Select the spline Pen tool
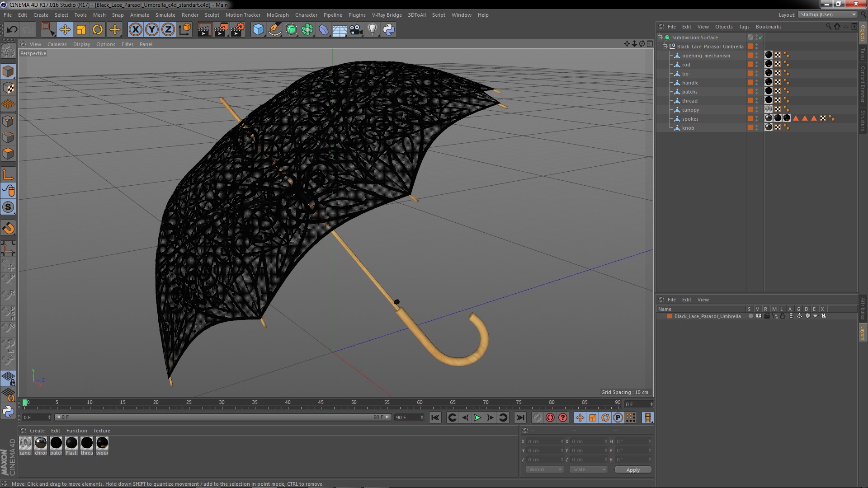The width and height of the screenshot is (868, 488). click(x=275, y=30)
